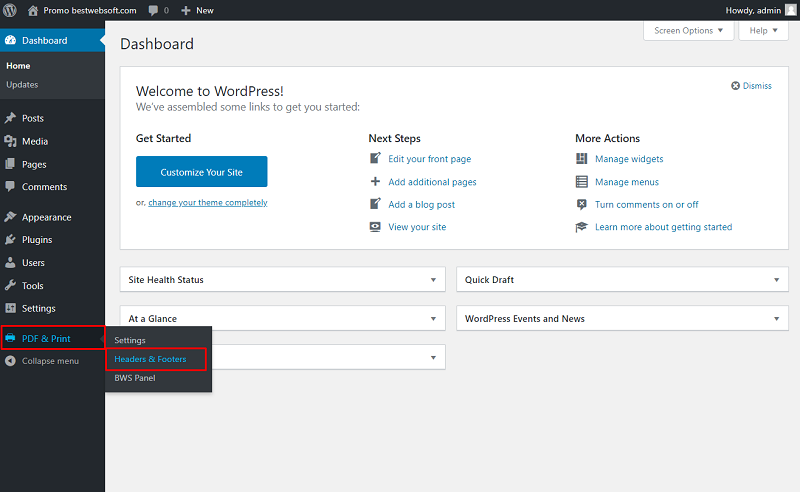
Task: Click the edit icon beside Edit your front page
Action: [x=375, y=158]
